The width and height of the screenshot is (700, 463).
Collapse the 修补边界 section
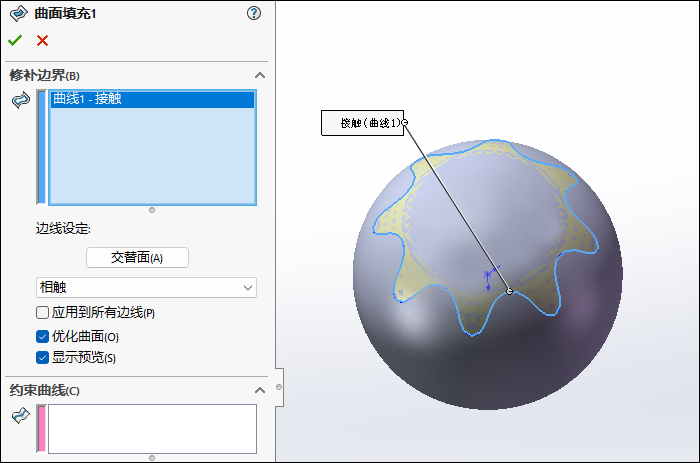260,75
